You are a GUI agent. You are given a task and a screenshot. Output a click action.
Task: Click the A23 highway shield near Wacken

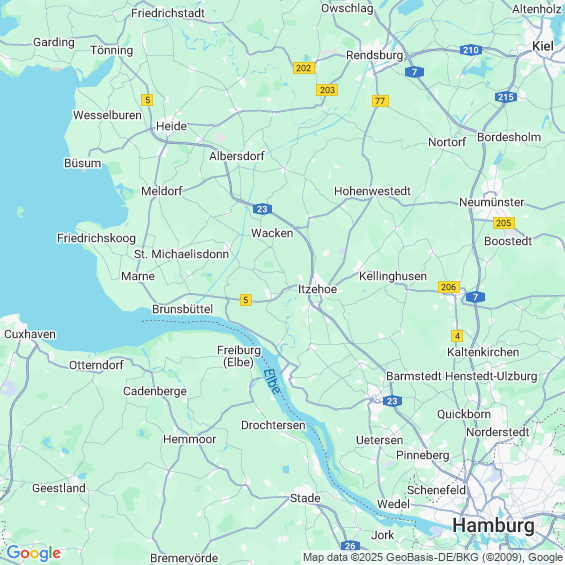[262, 209]
